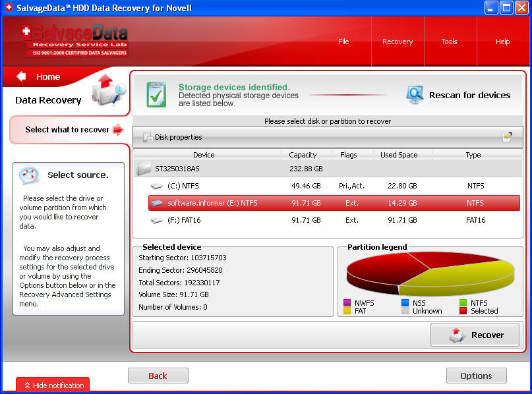This screenshot has height=394, width=532.
Task: Sort by Used Space column header
Action: click(399, 155)
